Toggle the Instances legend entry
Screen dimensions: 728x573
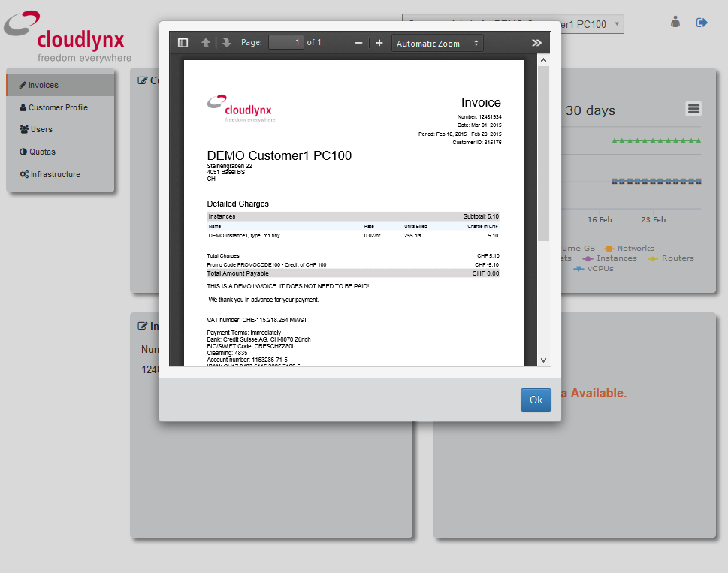[610, 258]
